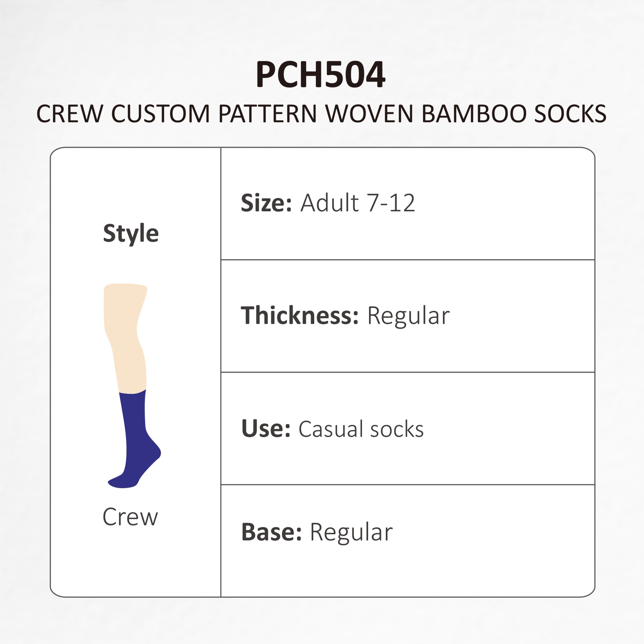Viewport: 644px width, 644px height.
Task: Click the Crew Custom Pattern Woven Bamboo Socks subtitle
Action: click(x=321, y=114)
